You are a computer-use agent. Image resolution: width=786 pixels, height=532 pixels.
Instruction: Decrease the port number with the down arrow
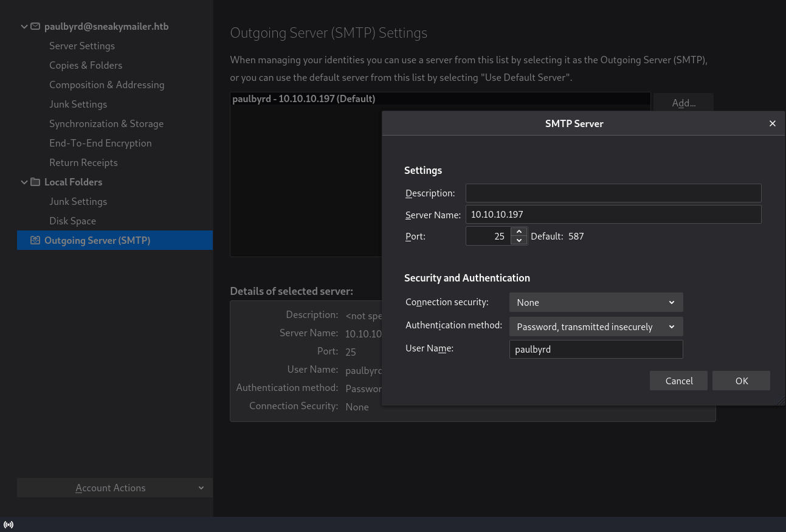tap(519, 241)
